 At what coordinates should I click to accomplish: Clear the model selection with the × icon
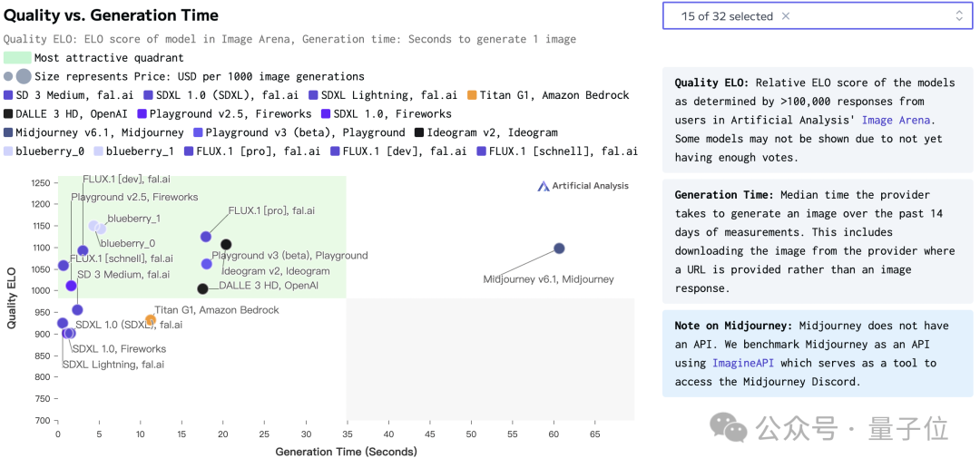[786, 16]
